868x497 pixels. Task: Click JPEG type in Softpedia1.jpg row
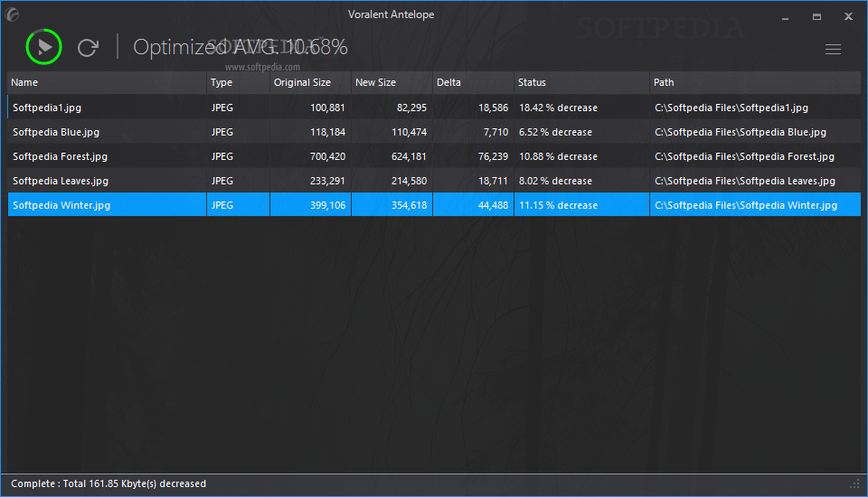[222, 108]
